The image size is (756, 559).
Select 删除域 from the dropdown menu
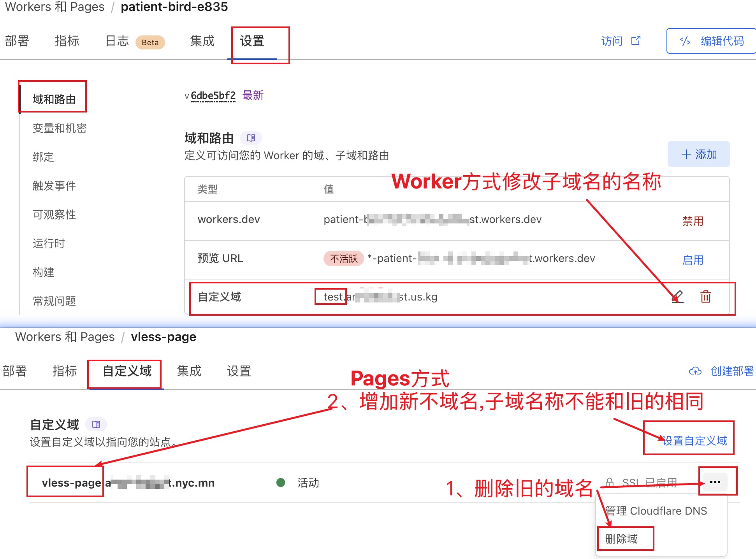pyautogui.click(x=622, y=539)
